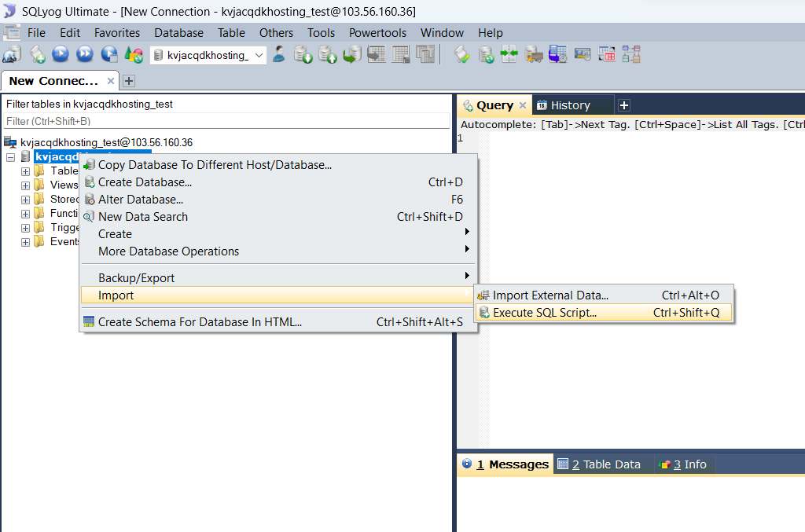Click toolbar stacked tables icon
Image resolution: width=805 pixels, height=532 pixels.
[x=425, y=54]
